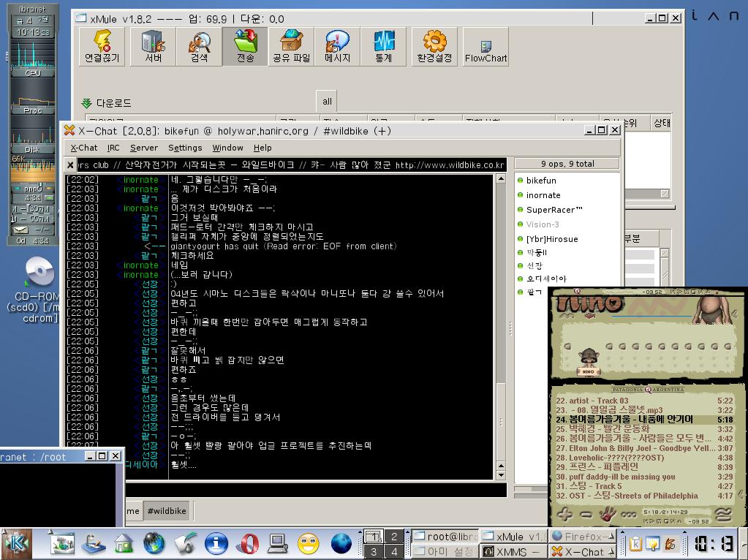
Task: Click the Klipper clipboard tray icon
Action: pyautogui.click(x=636, y=544)
